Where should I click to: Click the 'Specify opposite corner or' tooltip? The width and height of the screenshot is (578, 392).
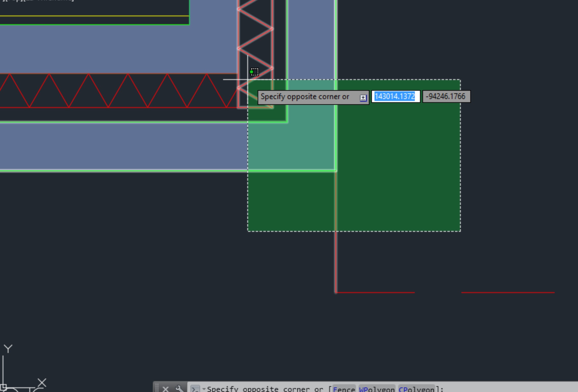[313, 97]
